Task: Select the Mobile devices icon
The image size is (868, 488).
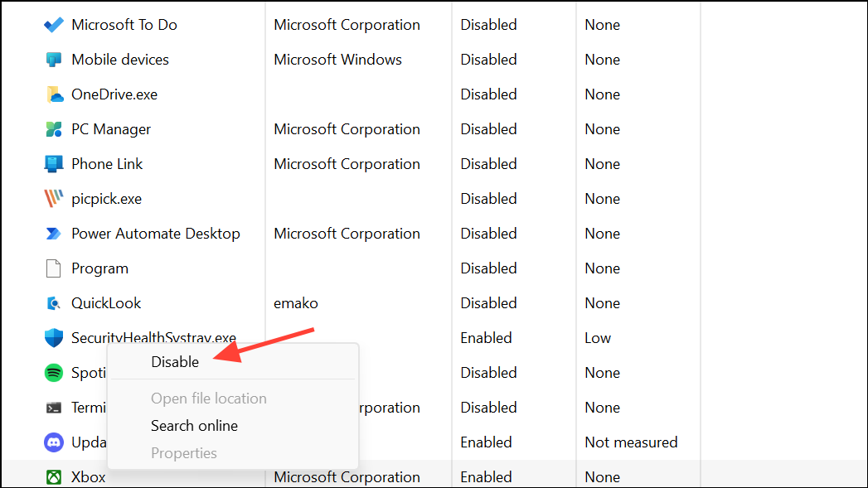Action: coord(54,60)
